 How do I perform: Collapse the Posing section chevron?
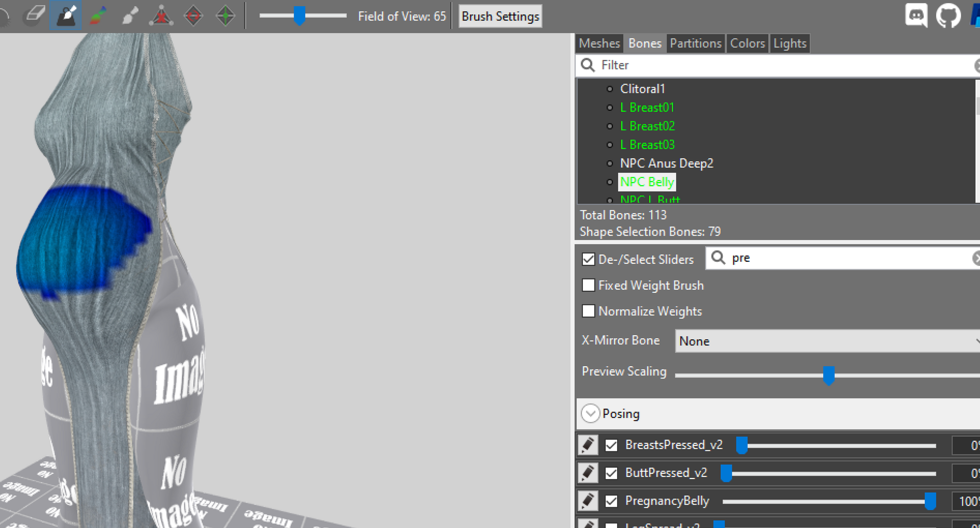pos(591,413)
